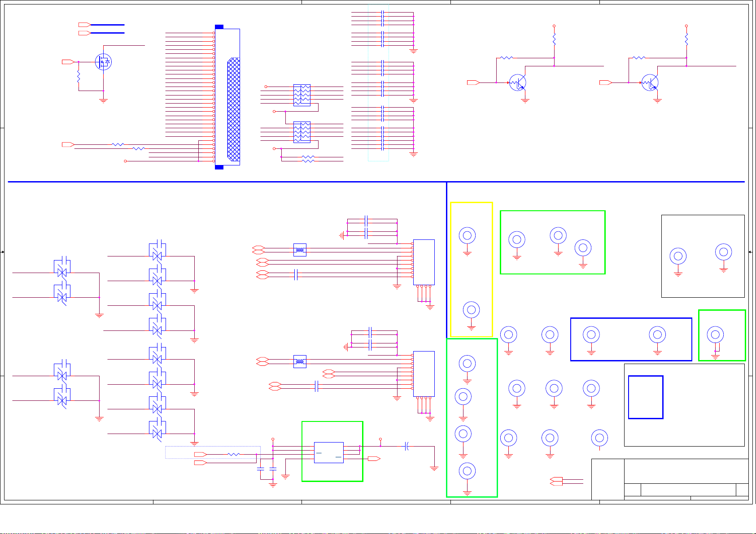Click the upper common-mode choke symbol
Screen dimensions: 756x534
point(300,250)
